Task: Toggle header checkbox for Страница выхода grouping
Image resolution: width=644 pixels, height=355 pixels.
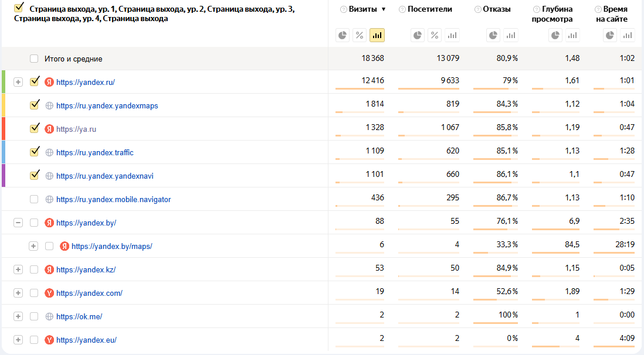Action: (x=19, y=8)
